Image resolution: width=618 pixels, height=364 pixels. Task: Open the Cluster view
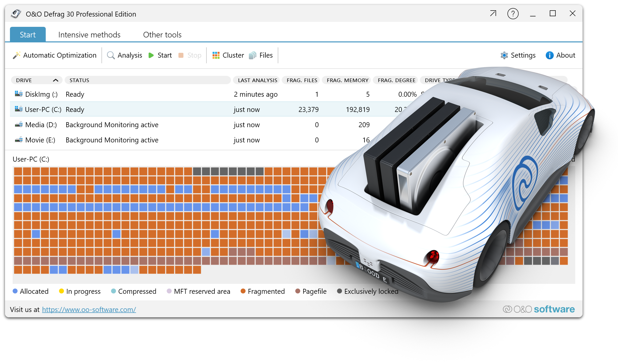216,55
